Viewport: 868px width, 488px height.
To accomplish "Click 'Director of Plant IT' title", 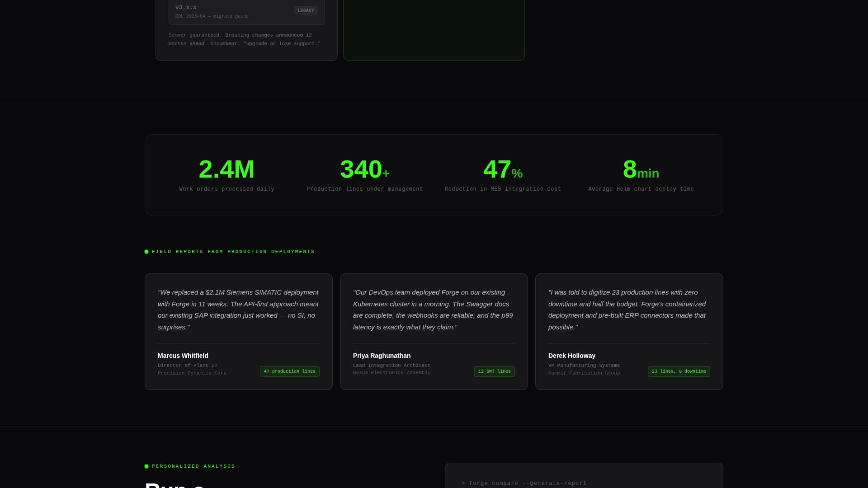I will pyautogui.click(x=188, y=365).
